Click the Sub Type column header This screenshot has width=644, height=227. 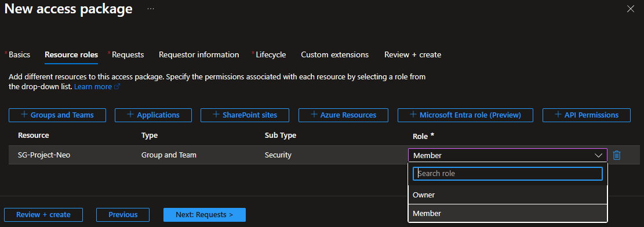[281, 135]
